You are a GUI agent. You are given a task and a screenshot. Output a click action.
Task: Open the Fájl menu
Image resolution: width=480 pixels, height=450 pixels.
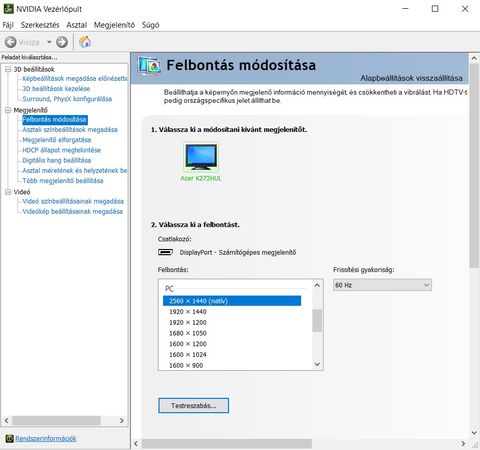(x=8, y=25)
